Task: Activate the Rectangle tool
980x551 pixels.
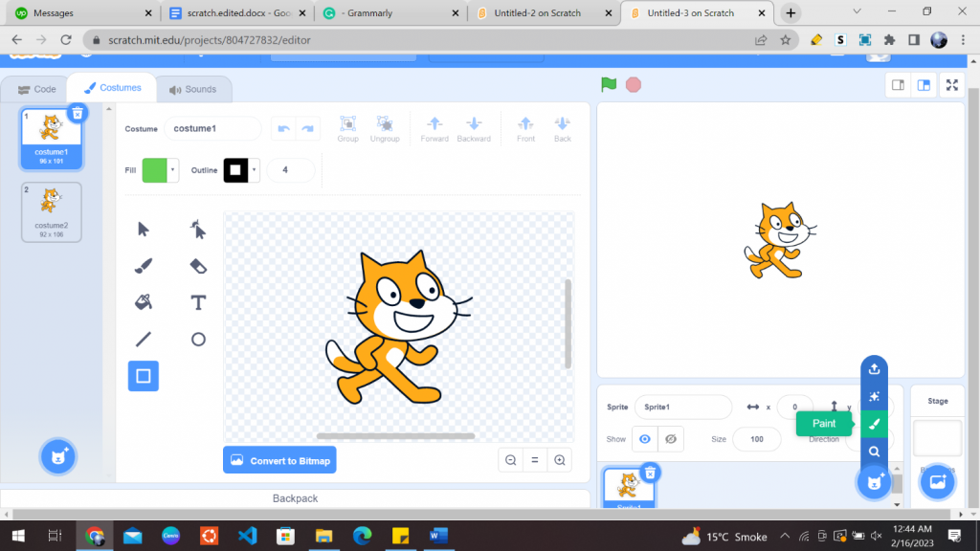Action: click(x=143, y=376)
